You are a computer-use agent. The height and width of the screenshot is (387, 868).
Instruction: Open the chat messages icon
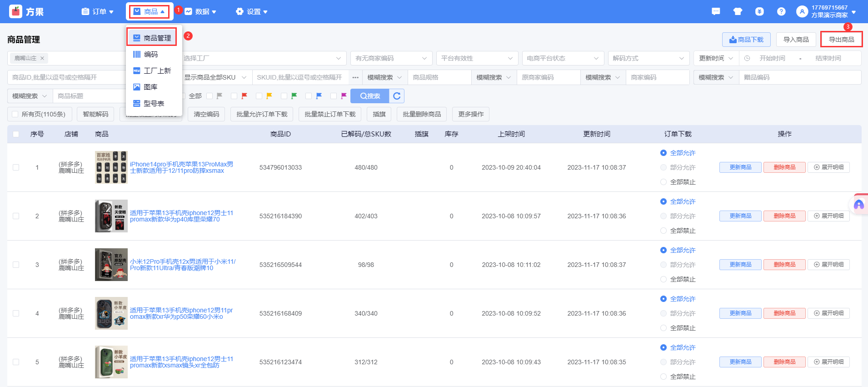(x=716, y=11)
